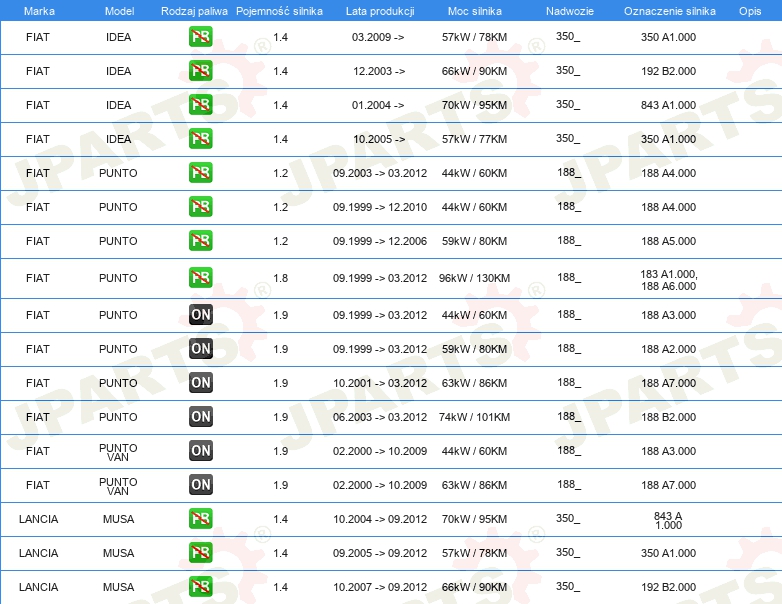782x604 pixels.
Task: Click the petrol icon for IDEA 57kW / 77KM
Action: coord(200,138)
